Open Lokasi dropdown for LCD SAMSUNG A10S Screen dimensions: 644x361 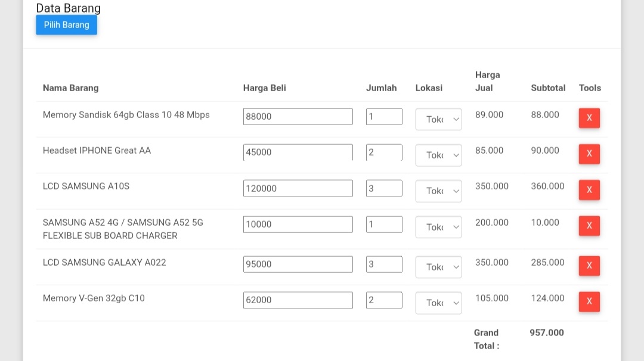(x=438, y=191)
